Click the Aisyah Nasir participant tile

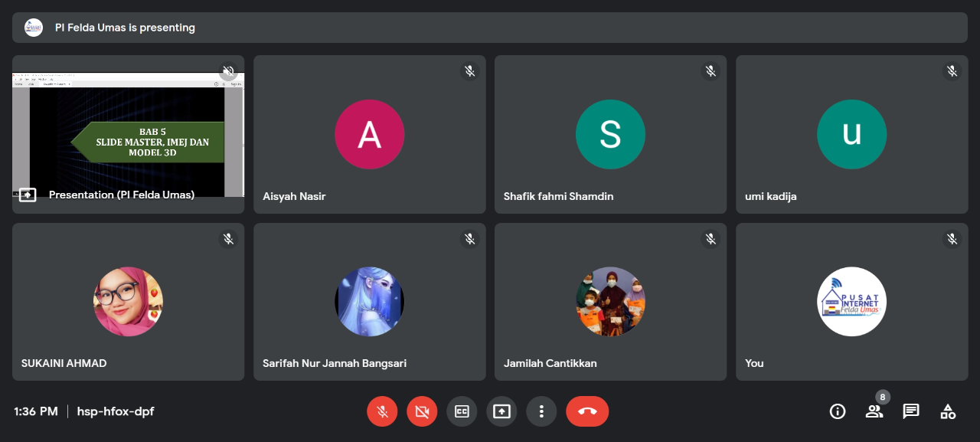point(369,134)
